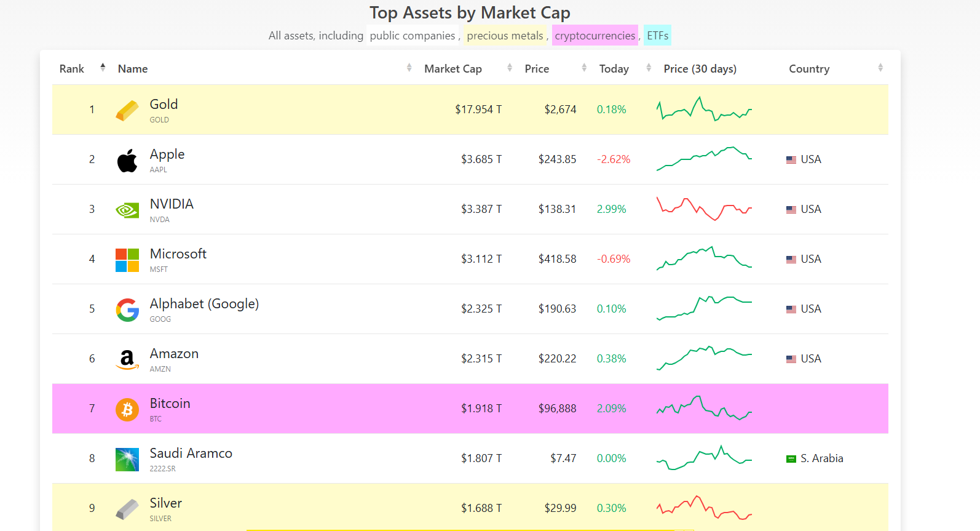The width and height of the screenshot is (980, 531).
Task: Click Amazon's 30-day price chart
Action: [x=704, y=358]
